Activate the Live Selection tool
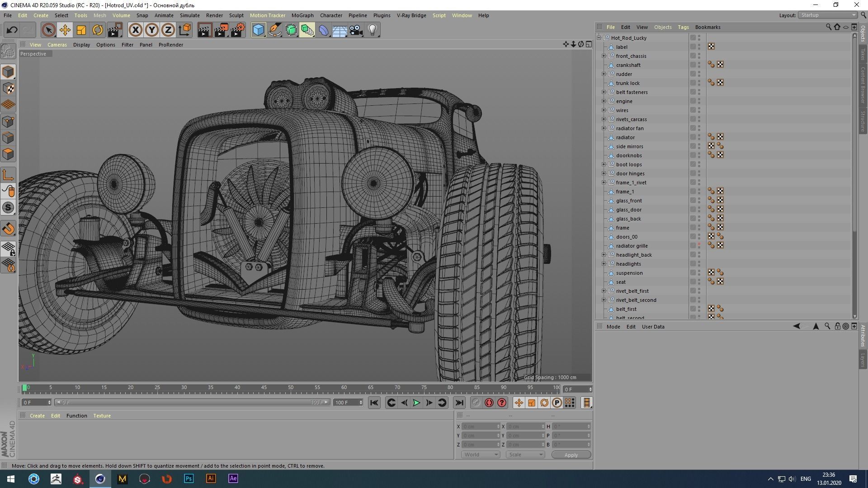 click(x=48, y=30)
